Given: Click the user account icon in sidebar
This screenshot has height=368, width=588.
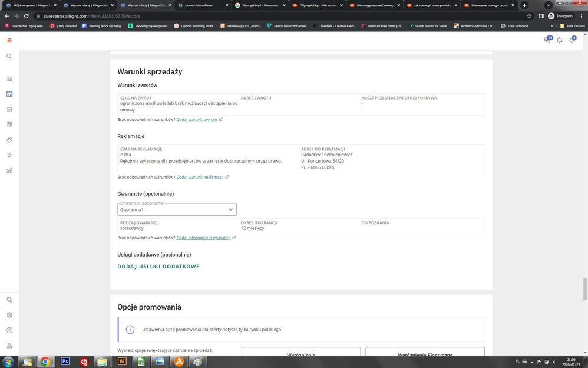Looking at the screenshot, I should click(9, 346).
